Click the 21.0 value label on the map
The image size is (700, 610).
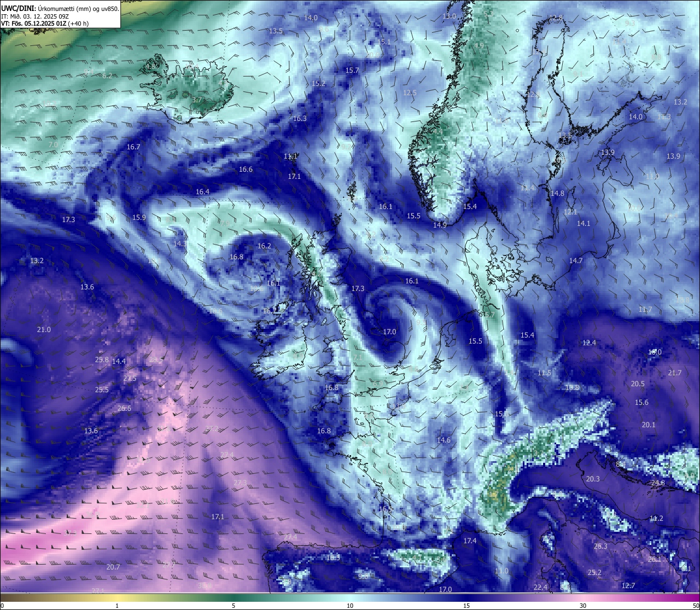44,329
